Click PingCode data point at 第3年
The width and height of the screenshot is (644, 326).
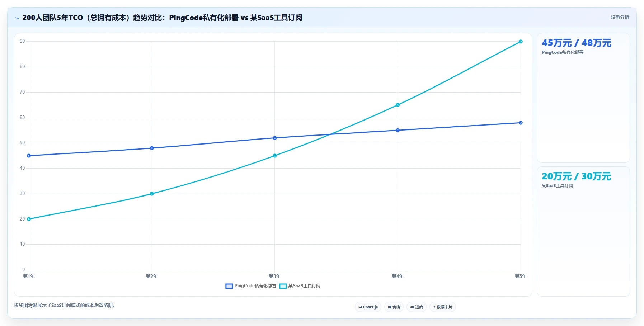tap(275, 138)
